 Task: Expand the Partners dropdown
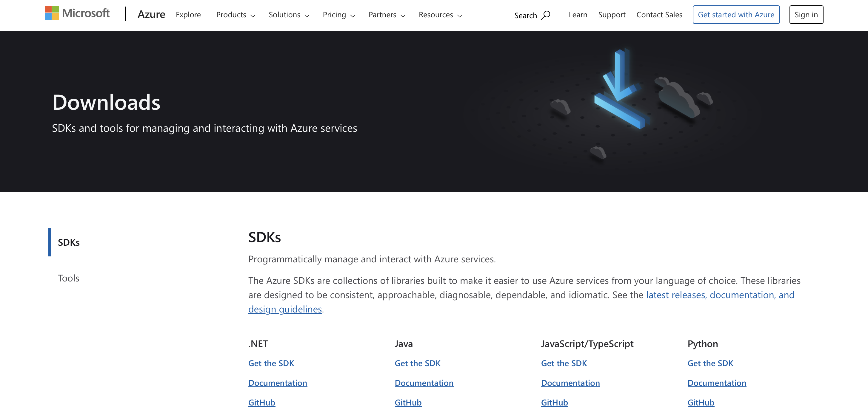387,15
